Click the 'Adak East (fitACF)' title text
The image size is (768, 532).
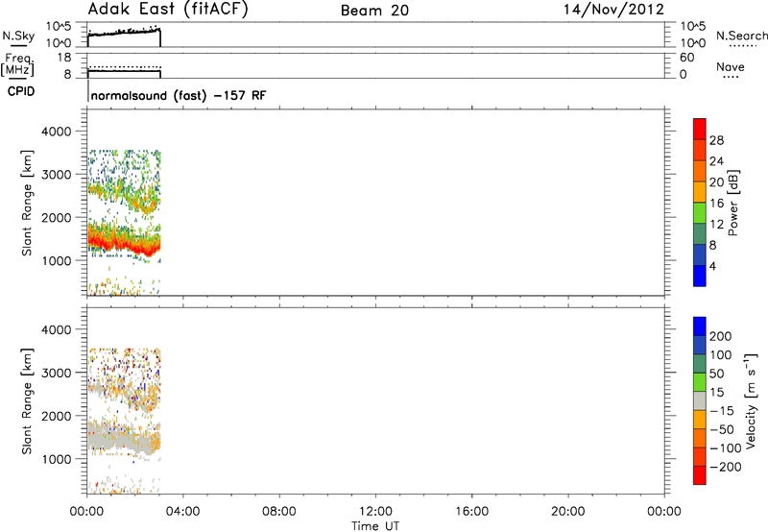(168, 10)
